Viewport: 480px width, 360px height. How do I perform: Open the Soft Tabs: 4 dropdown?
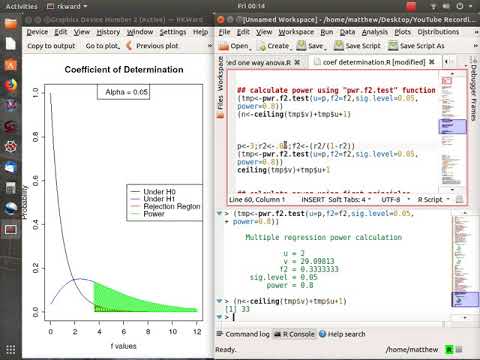(x=350, y=199)
